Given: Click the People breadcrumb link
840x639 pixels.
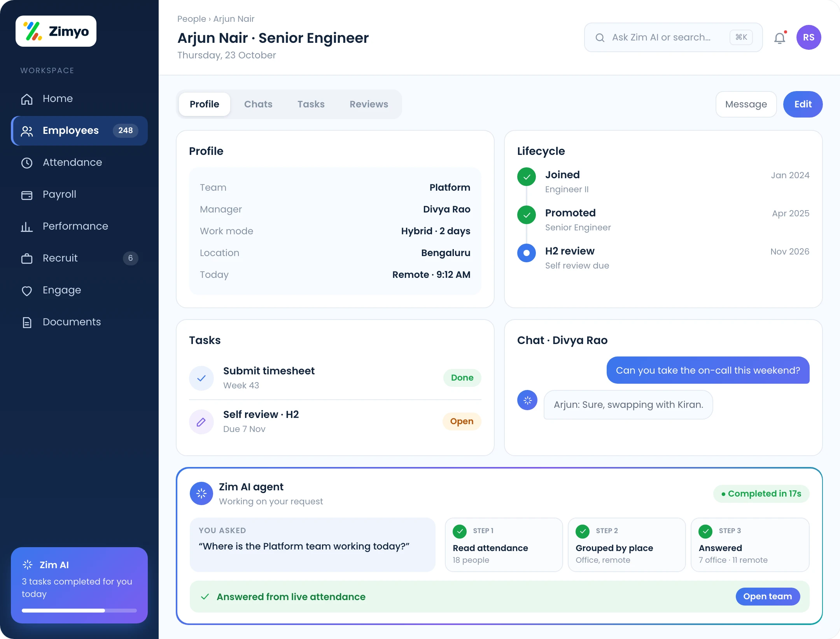Looking at the screenshot, I should click(192, 19).
